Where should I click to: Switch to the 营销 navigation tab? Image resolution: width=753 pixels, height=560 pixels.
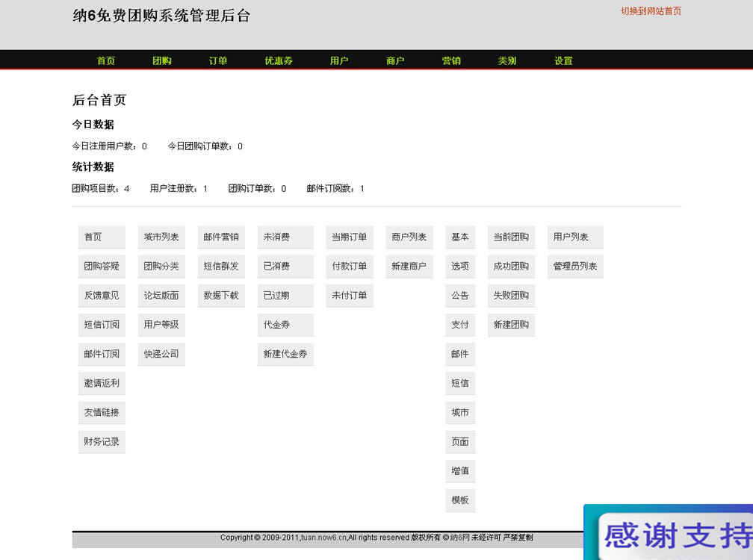click(451, 60)
